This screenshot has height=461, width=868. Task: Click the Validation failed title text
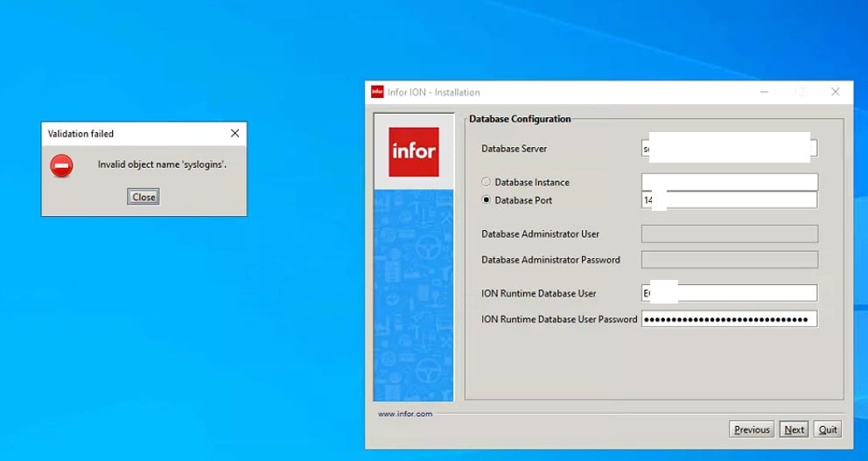pyautogui.click(x=80, y=134)
